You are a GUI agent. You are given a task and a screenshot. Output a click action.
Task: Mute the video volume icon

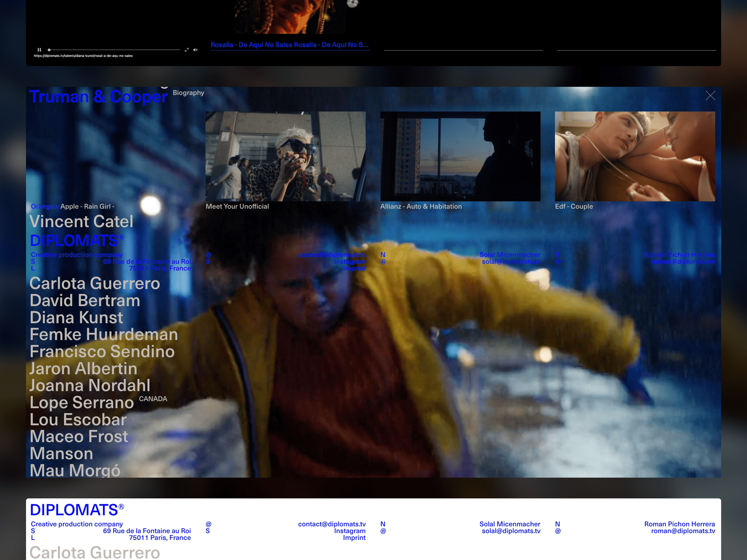195,50
